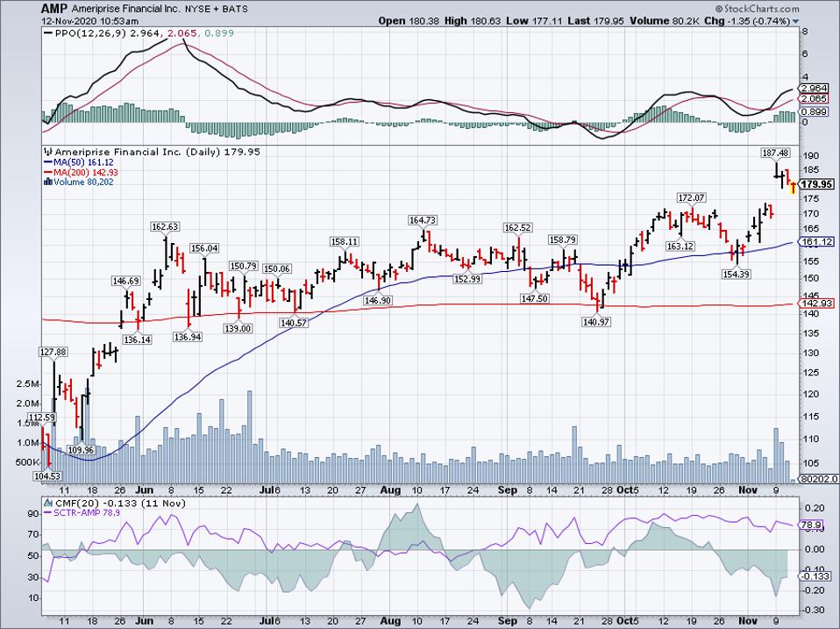Click the 109.96 low price label
This screenshot has height=629, width=840.
[81, 450]
